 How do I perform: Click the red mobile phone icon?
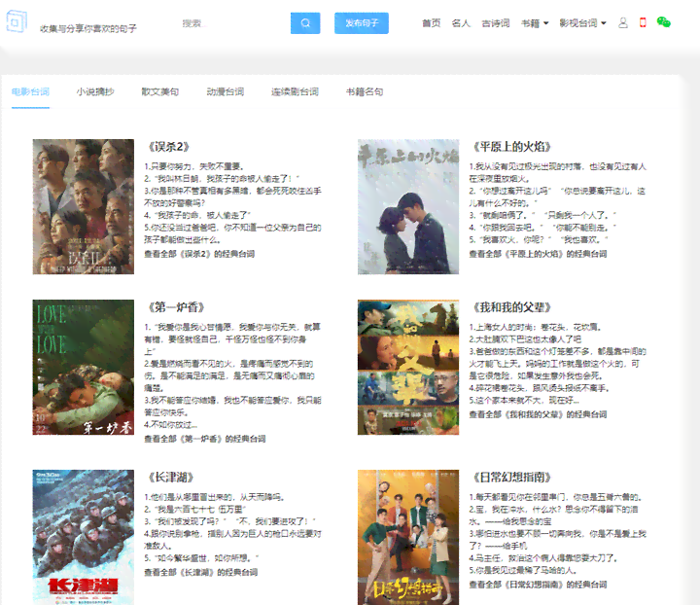point(643,22)
